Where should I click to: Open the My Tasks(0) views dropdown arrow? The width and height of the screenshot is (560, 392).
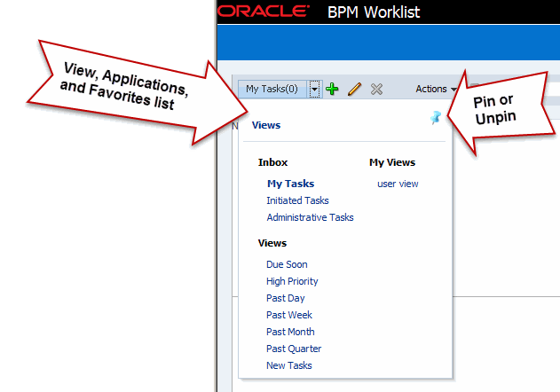(314, 89)
